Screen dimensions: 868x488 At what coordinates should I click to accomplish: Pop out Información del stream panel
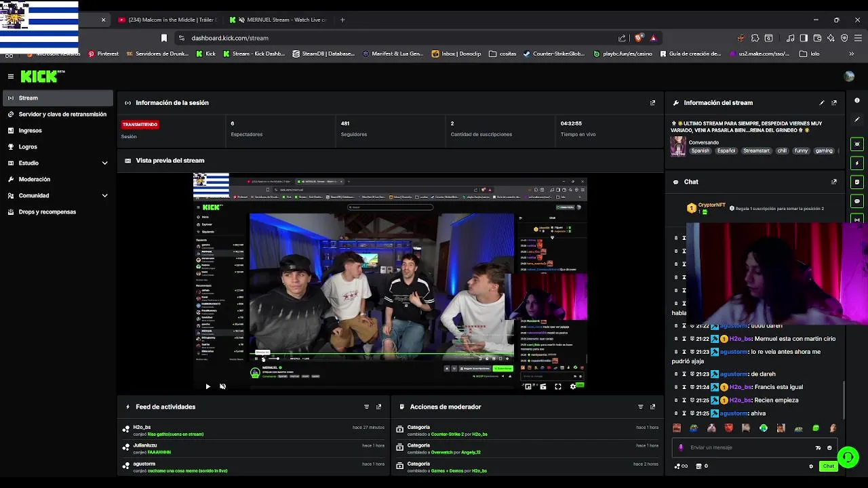tap(834, 103)
